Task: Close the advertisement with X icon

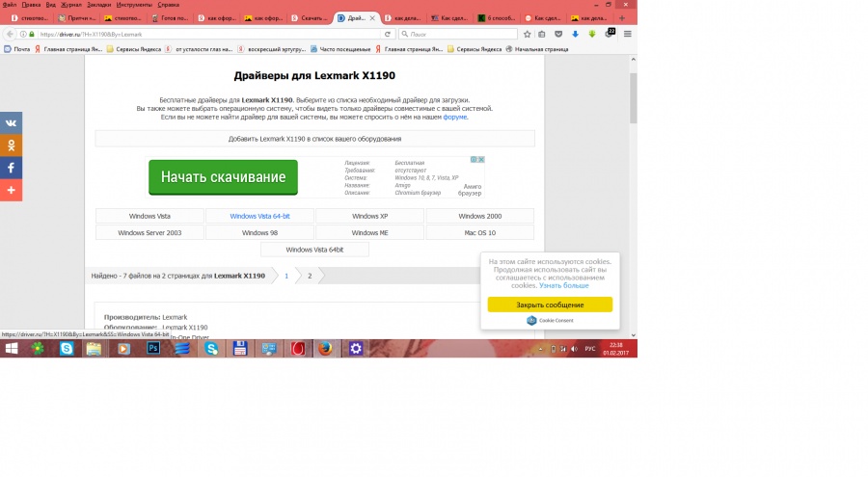Action: (481, 159)
